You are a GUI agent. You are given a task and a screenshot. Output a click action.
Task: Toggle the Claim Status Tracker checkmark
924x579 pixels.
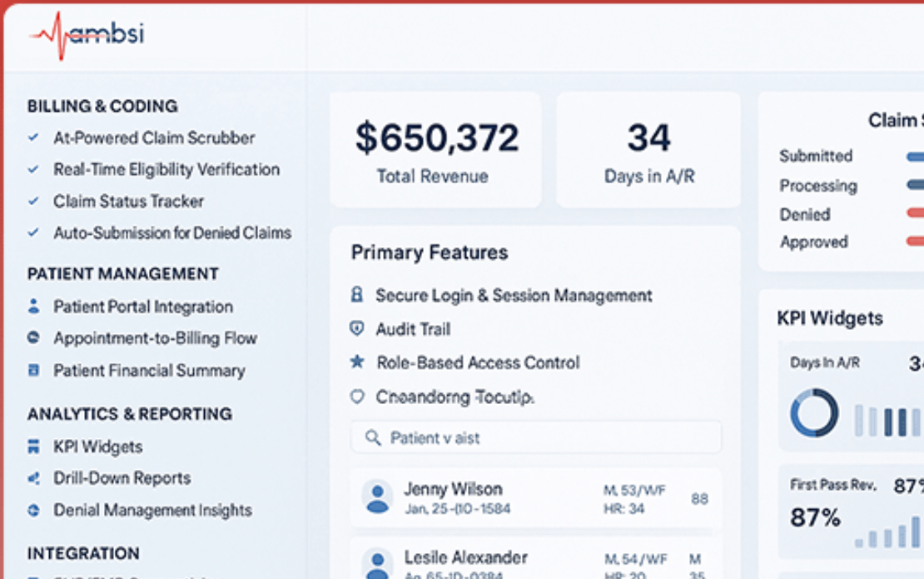click(x=33, y=201)
